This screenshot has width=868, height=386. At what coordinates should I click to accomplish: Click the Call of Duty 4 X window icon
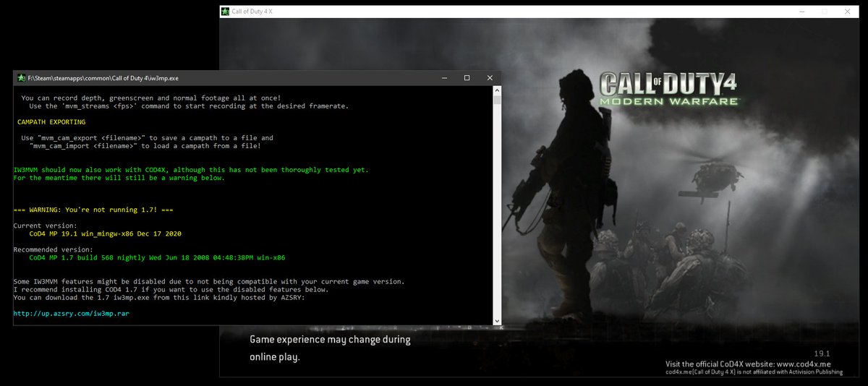pos(226,12)
